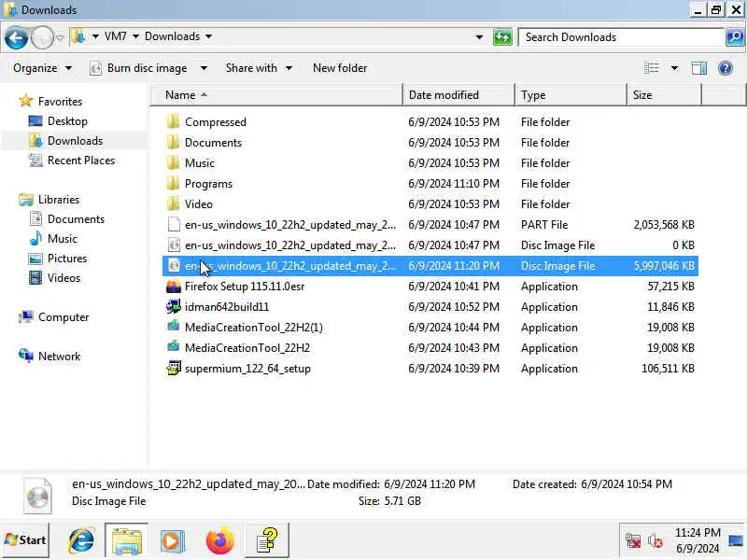Sort by the Type column header
747x560 pixels.
click(x=571, y=95)
